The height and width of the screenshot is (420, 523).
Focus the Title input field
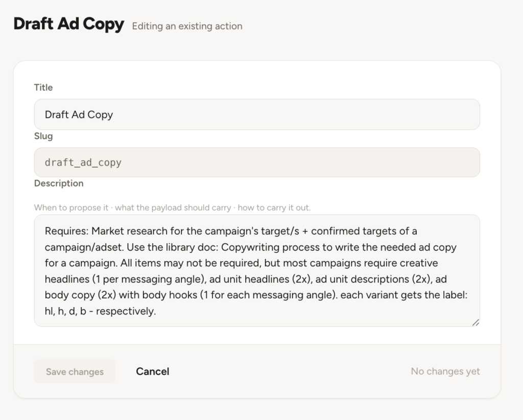click(x=257, y=114)
